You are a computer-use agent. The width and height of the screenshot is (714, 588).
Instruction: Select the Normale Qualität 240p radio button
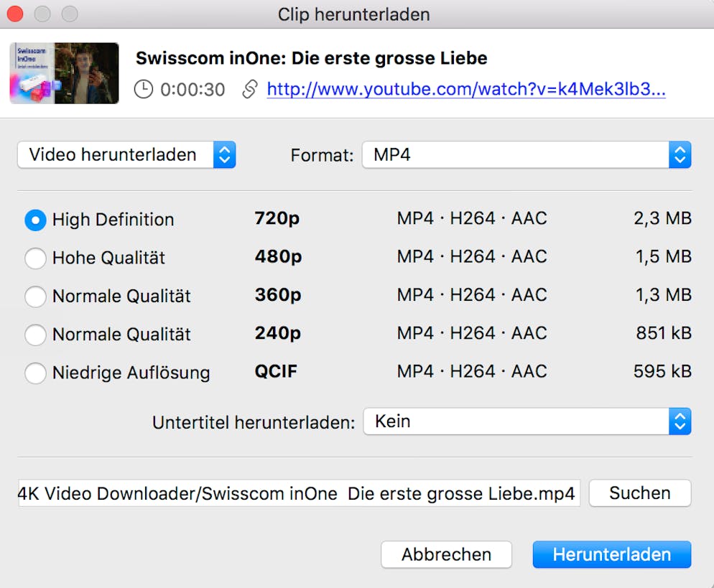click(35, 335)
